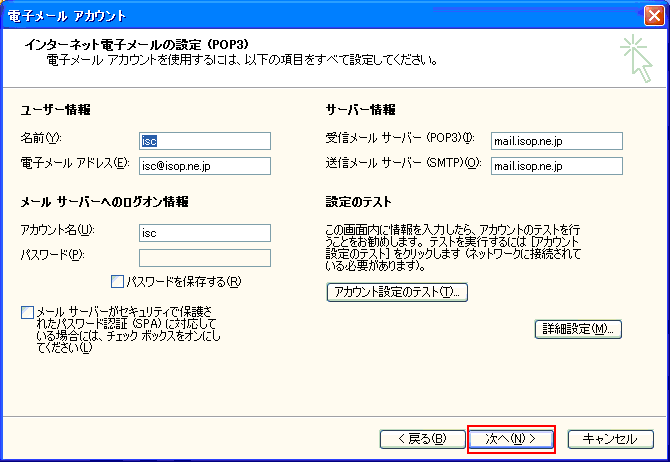Toggle the SPA secure password authentication checkbox
670x462 pixels.
pos(27,312)
